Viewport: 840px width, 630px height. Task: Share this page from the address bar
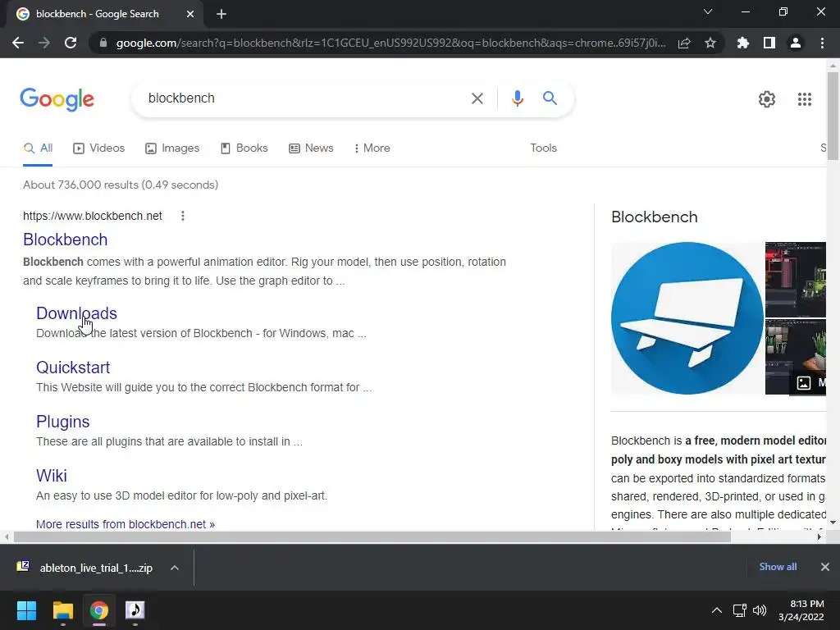tap(684, 43)
